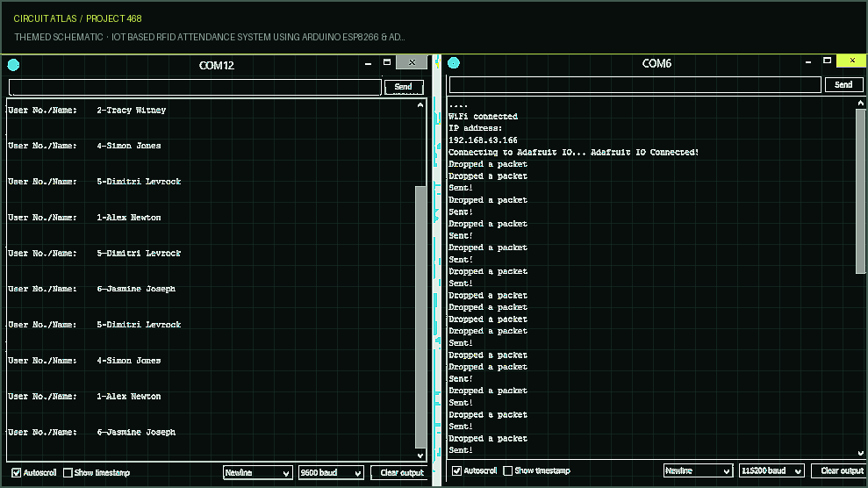
Task: Close the COM12 serial monitor window
Action: coord(412,62)
